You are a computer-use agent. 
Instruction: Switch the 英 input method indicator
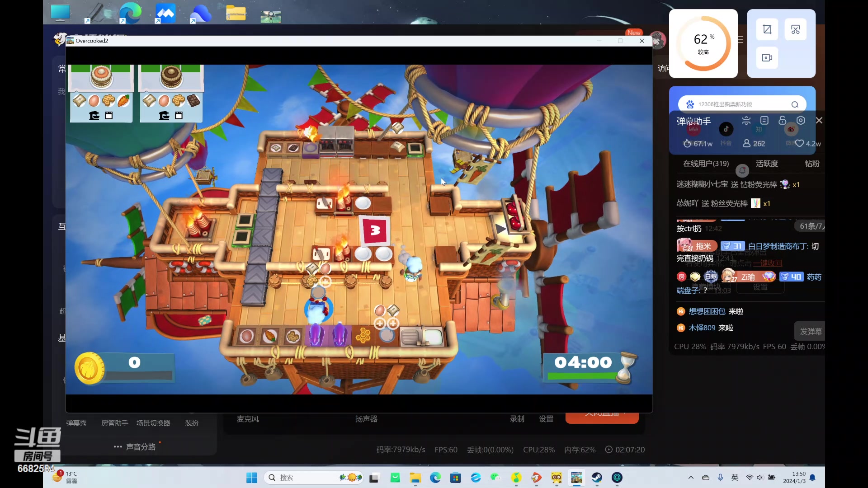pyautogui.click(x=735, y=478)
